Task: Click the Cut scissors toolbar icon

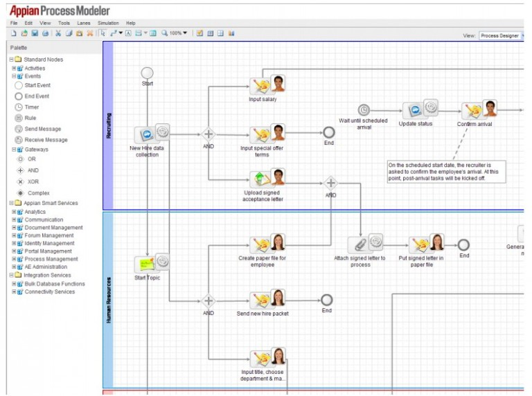Action: click(x=58, y=33)
